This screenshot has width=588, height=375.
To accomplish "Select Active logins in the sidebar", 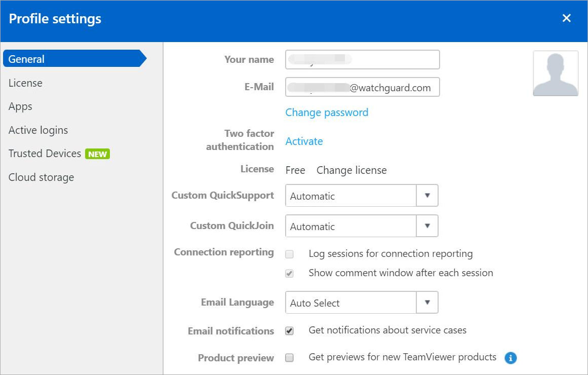I will 38,130.
